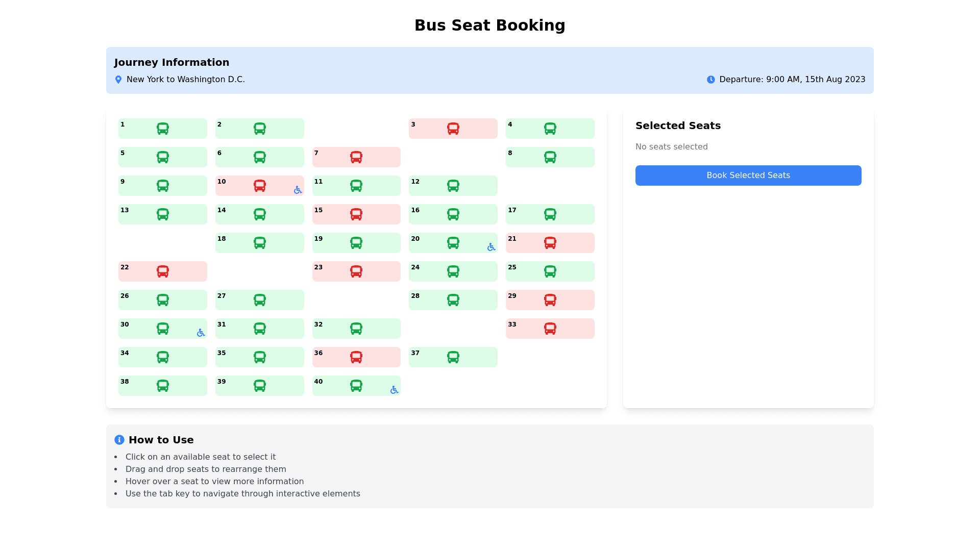The width and height of the screenshot is (980, 551).
Task: Click the green bus icon on seat 1
Action: pos(162,129)
